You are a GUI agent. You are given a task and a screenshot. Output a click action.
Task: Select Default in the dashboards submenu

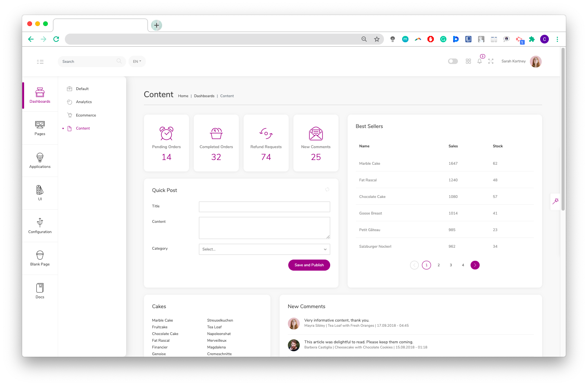click(82, 89)
